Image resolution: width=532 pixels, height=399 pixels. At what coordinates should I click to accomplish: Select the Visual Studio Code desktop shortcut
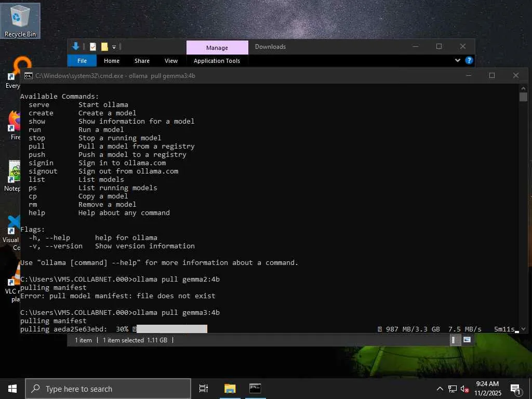pyautogui.click(x=11, y=232)
